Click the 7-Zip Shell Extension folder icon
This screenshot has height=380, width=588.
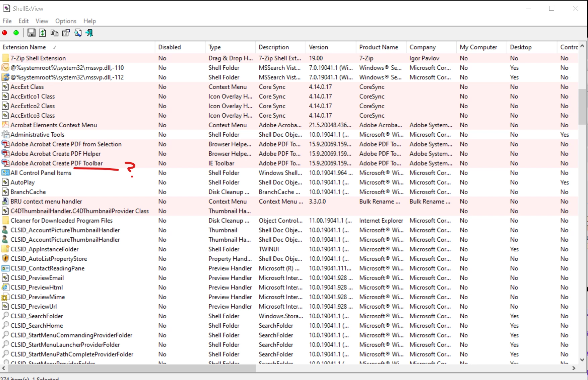(x=5, y=58)
